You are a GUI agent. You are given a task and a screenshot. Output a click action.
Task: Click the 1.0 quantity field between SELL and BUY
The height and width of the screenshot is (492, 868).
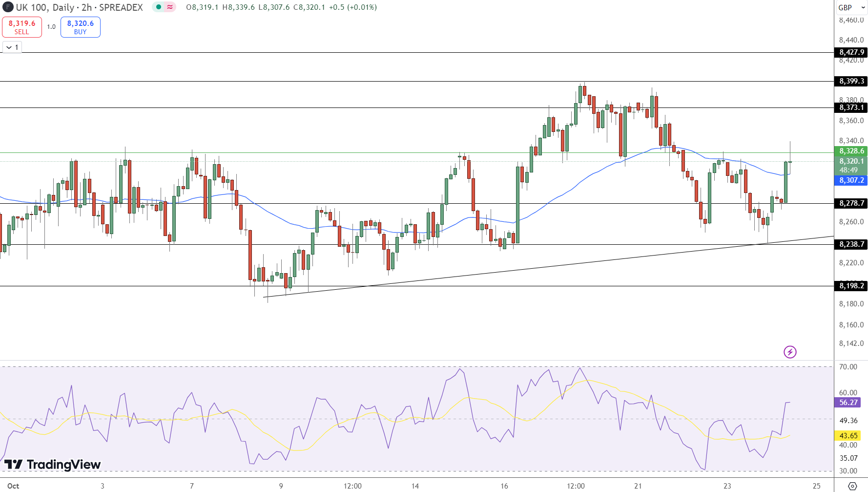pyautogui.click(x=50, y=27)
